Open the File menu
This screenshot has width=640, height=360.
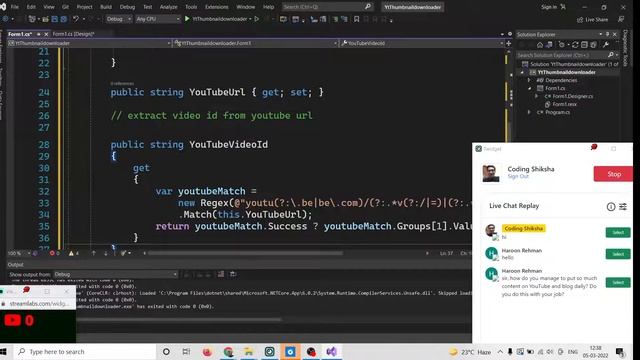(x=15, y=7)
